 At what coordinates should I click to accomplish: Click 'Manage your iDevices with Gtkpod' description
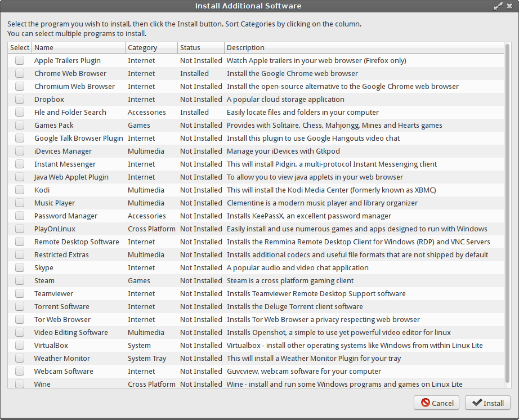point(283,151)
